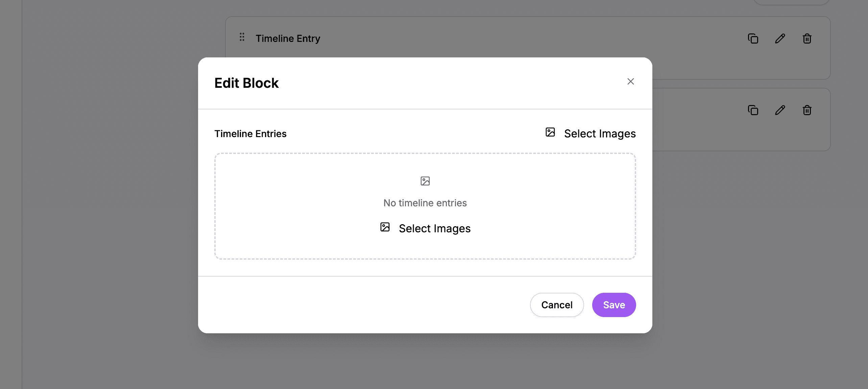Save the Edit Block changes
This screenshot has width=868, height=389.
[x=614, y=305]
